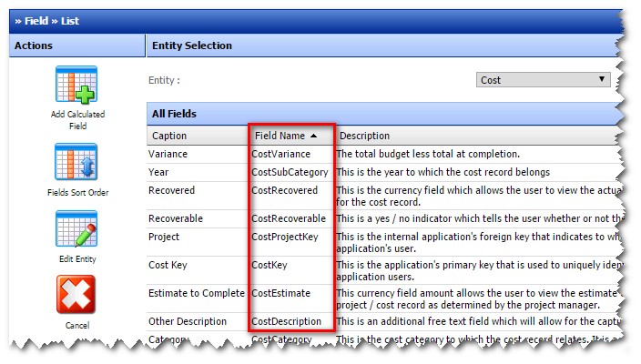Click the red Cancel icon
This screenshot has width=641, height=364.
pos(76,294)
